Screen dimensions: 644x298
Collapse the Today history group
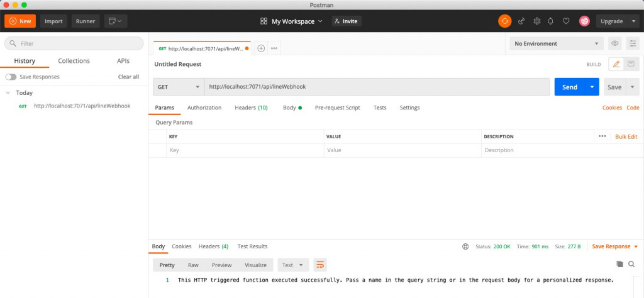pyautogui.click(x=8, y=93)
